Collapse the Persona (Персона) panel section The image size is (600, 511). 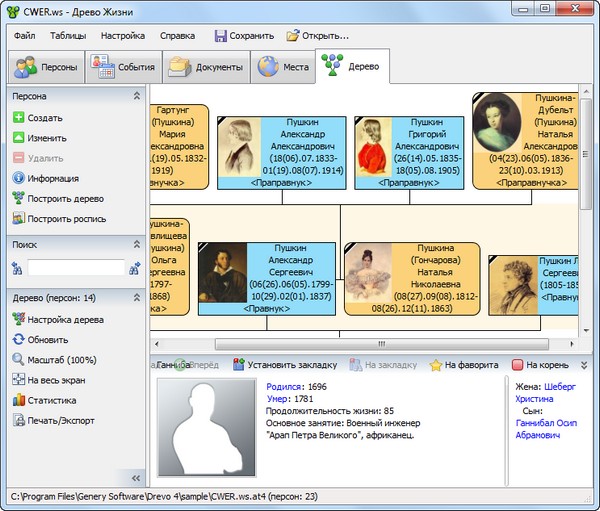136,97
